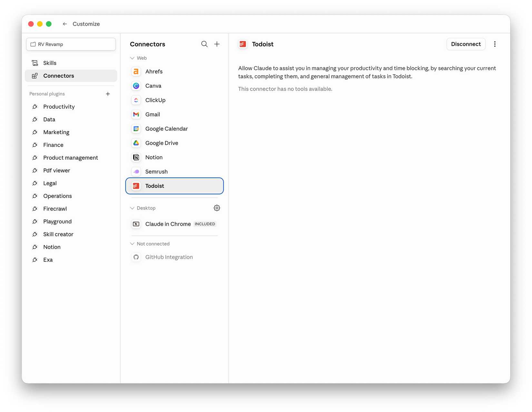Click the Customize window title
The height and width of the screenshot is (412, 532).
pos(86,24)
